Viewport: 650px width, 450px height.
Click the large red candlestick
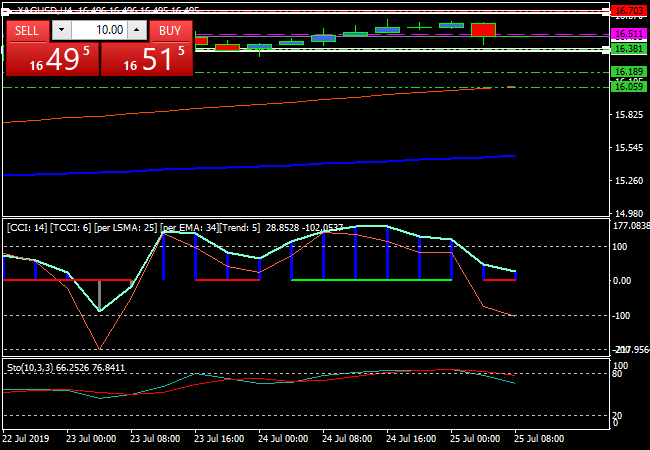coord(484,30)
